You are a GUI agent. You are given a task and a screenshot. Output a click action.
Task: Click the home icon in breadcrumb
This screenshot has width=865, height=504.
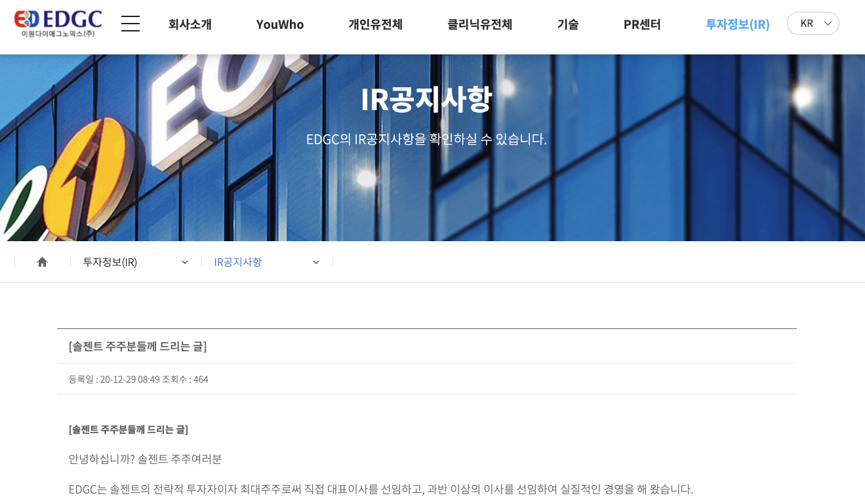pos(43,262)
